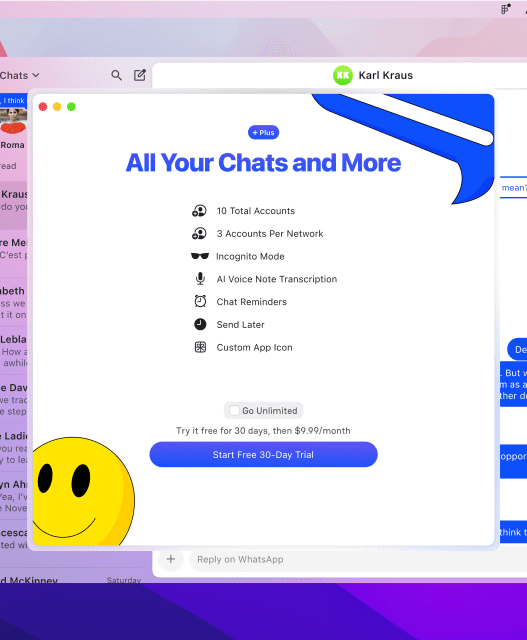
Task: Click the microphone icon for AI Voice Note Transcription
Action: [200, 279]
